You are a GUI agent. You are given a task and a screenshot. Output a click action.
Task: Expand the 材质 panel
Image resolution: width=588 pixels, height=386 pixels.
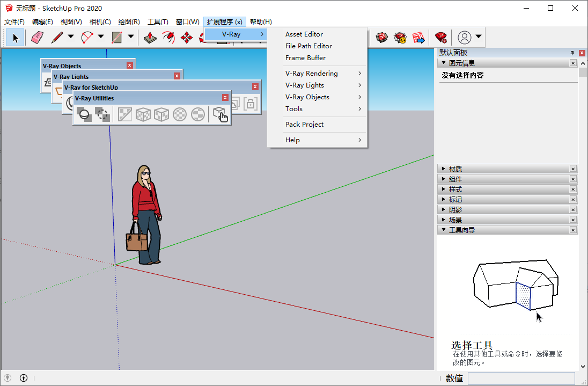pos(443,169)
